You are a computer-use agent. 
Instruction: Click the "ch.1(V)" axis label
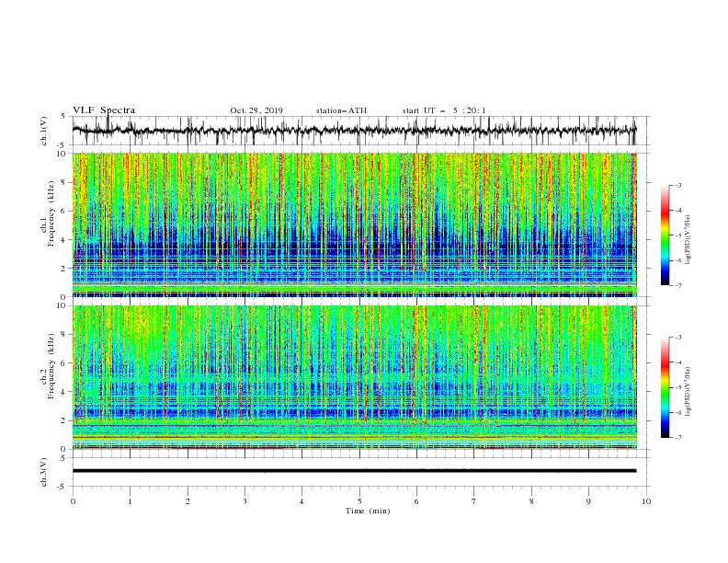(x=44, y=131)
